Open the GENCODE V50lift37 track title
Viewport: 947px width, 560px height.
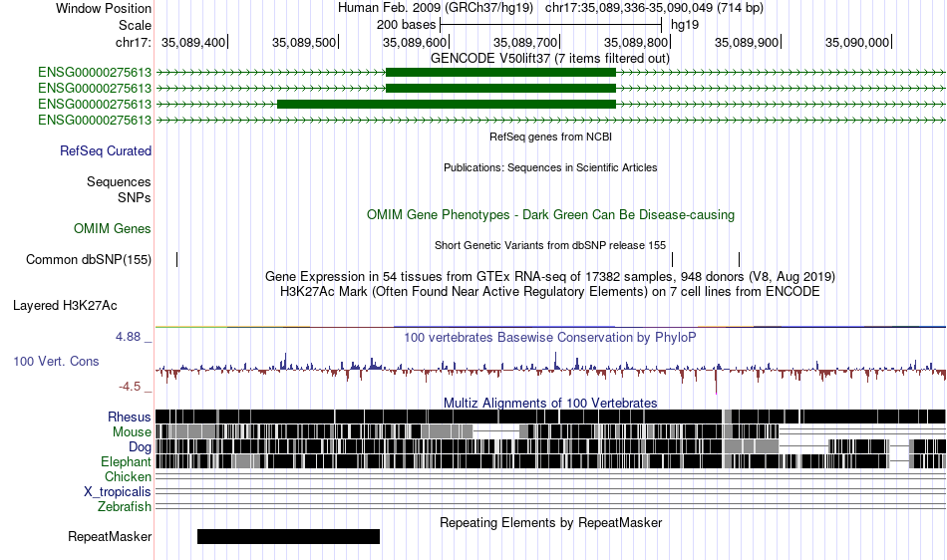549,59
